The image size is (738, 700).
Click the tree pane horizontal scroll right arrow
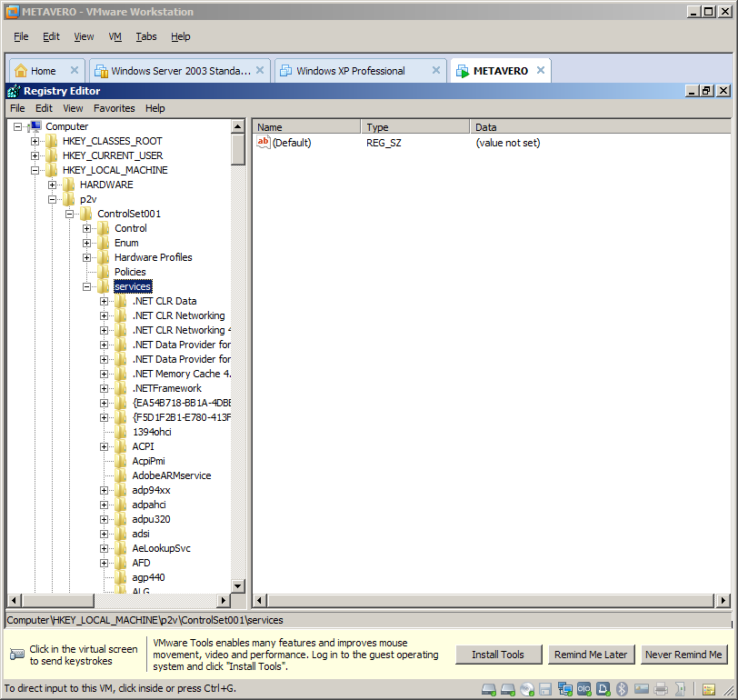223,600
